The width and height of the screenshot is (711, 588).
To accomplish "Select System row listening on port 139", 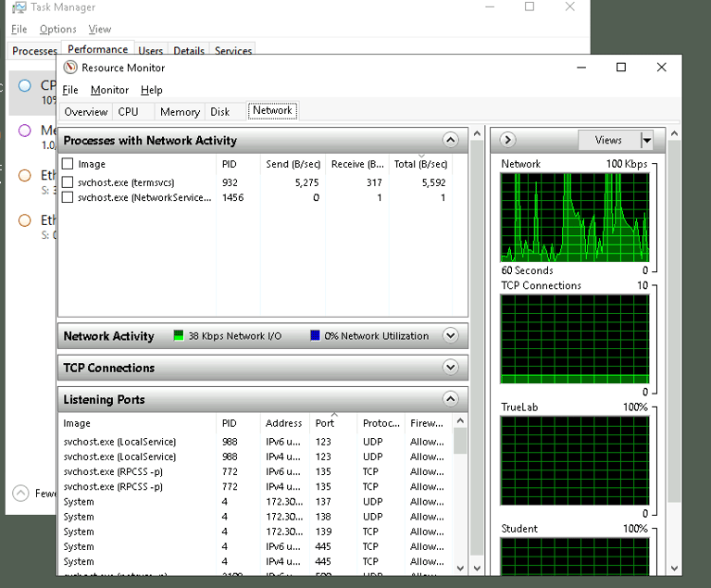I will (256, 532).
